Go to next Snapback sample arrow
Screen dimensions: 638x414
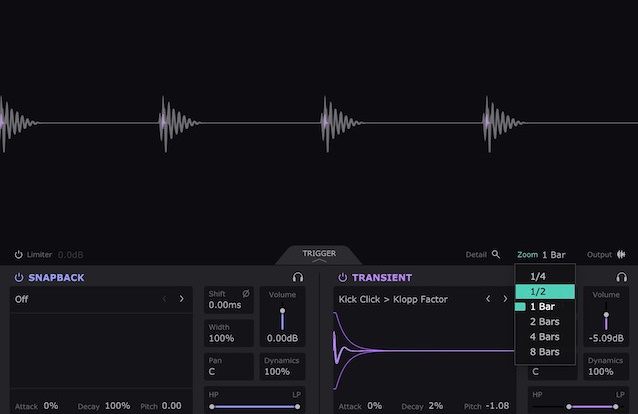pos(181,299)
